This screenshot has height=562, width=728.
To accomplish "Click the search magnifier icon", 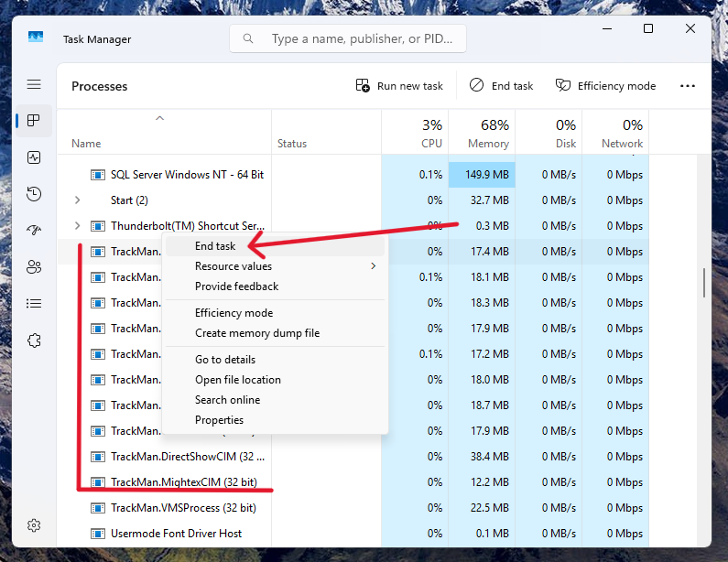I will click(248, 38).
